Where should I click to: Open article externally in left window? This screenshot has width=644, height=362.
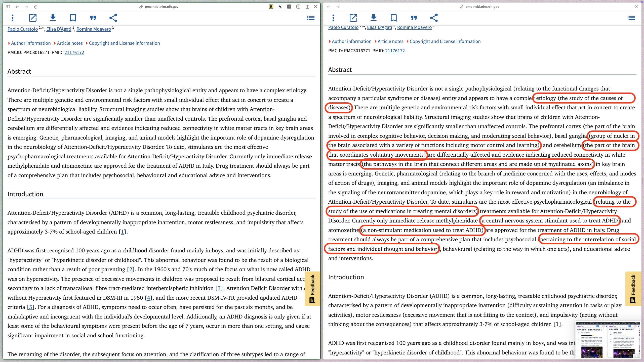coord(33,18)
